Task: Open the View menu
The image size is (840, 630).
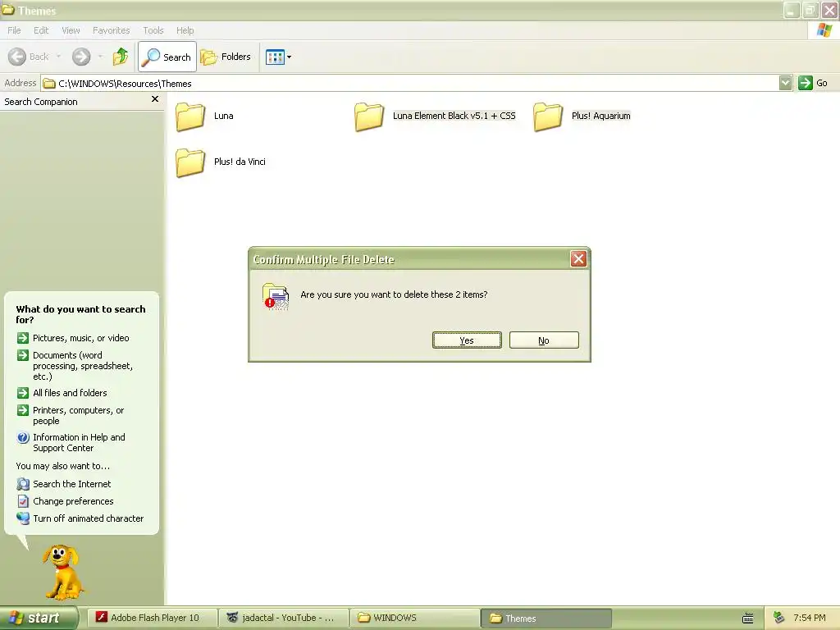Action: (71, 30)
